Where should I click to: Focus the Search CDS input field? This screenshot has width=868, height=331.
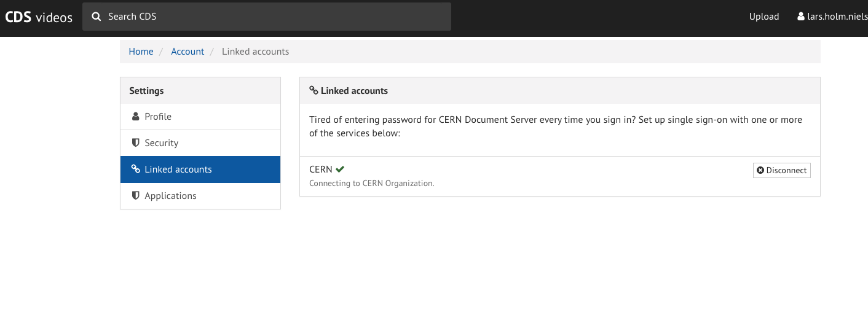(267, 17)
